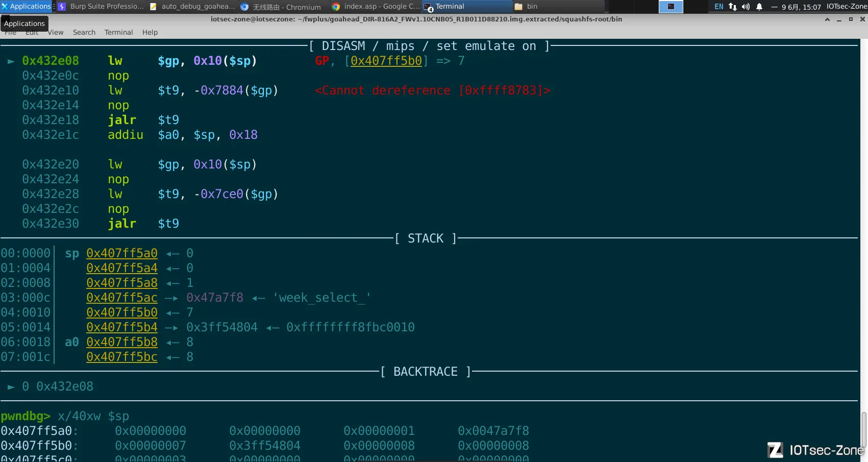This screenshot has height=462, width=868.
Task: Click the STACK section header
Action: [426, 238]
